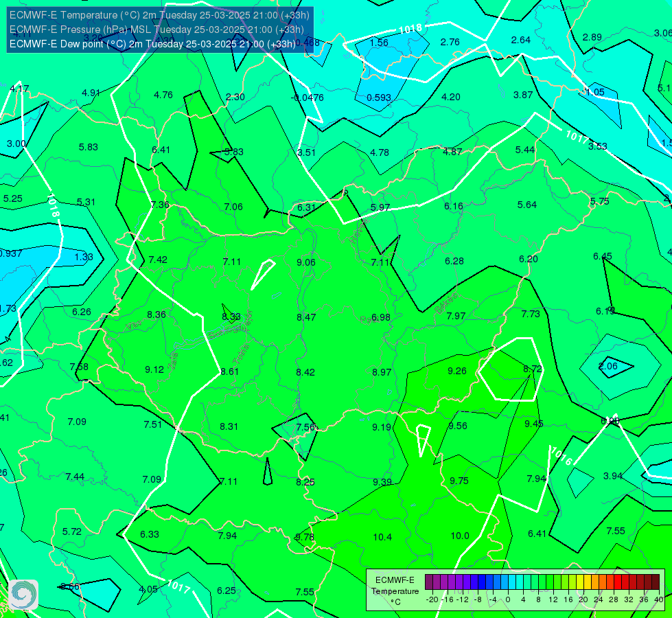Click the map value 9.78

(305, 537)
